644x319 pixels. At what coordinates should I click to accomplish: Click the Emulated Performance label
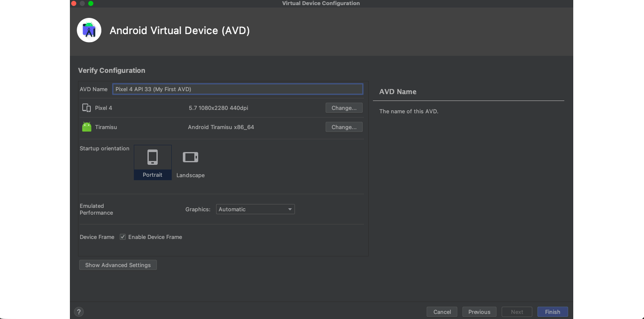click(96, 209)
